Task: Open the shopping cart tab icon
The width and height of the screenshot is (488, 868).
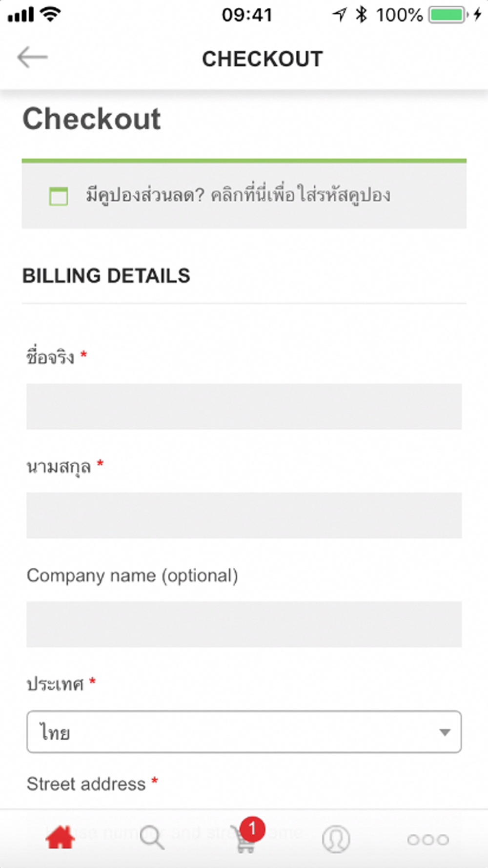Action: 244,840
